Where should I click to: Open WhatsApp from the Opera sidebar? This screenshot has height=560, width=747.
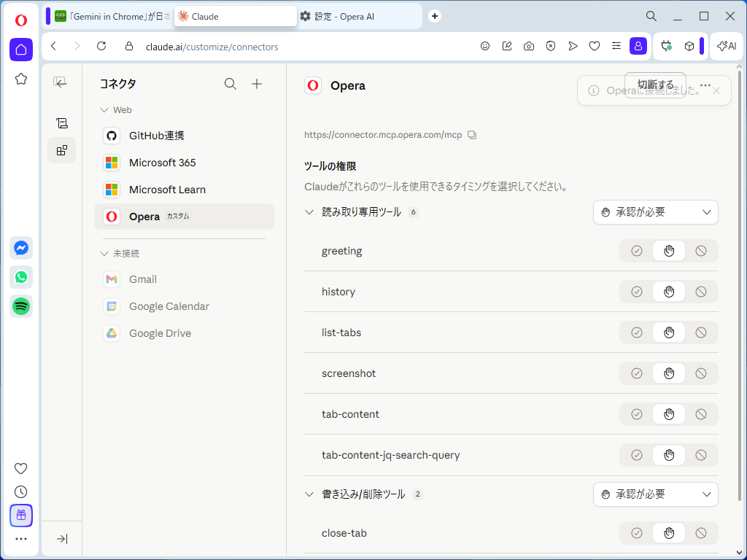tap(20, 277)
